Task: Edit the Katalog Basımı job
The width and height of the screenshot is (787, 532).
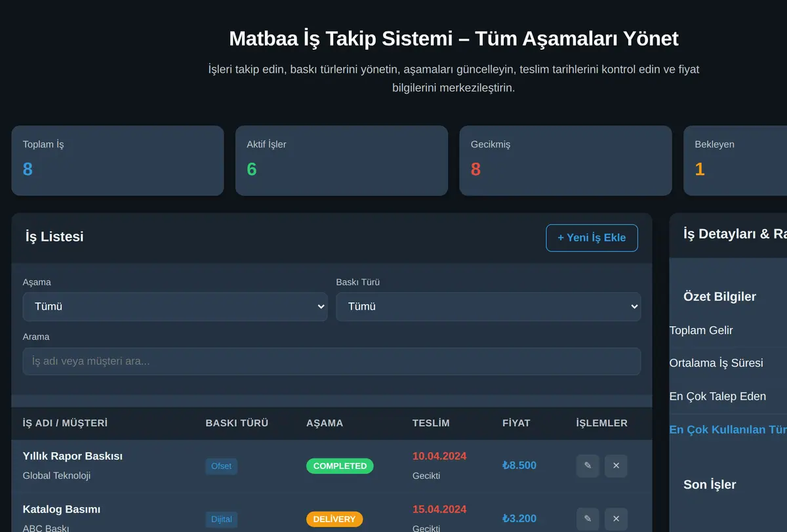Action: pos(588,519)
